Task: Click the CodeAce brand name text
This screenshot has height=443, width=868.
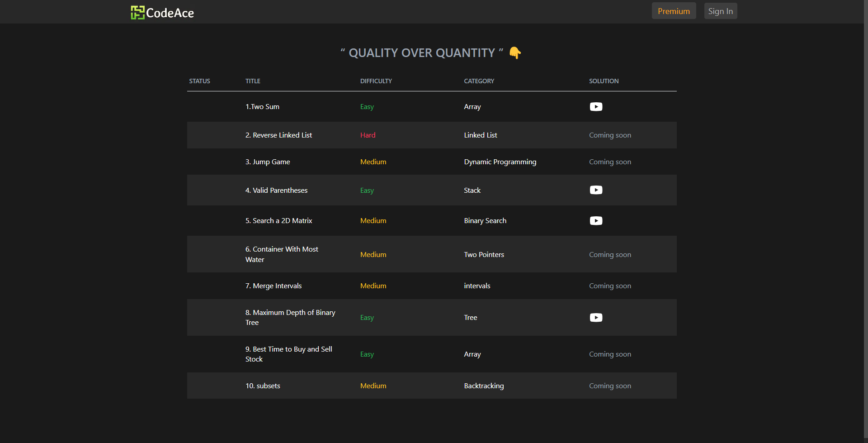Action: click(x=170, y=13)
